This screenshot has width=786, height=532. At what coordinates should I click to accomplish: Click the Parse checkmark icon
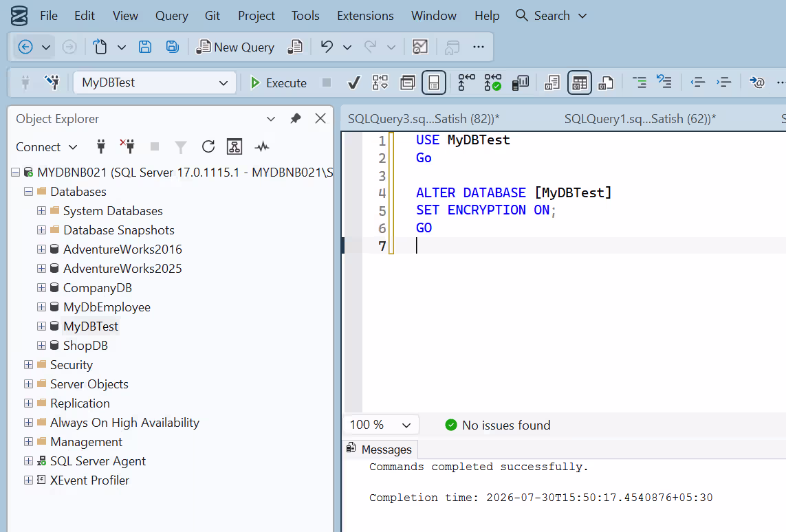tap(354, 82)
